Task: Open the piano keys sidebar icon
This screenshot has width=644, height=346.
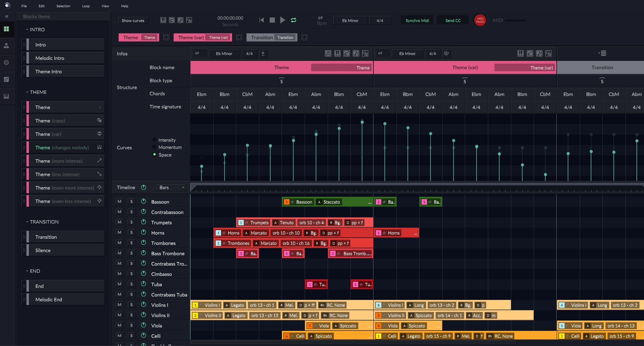Action: [x=6, y=96]
